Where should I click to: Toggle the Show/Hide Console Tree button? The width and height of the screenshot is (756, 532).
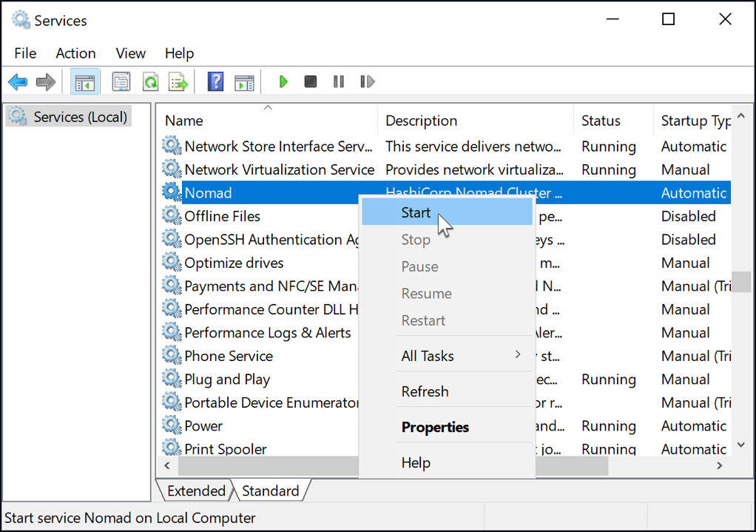(x=84, y=81)
